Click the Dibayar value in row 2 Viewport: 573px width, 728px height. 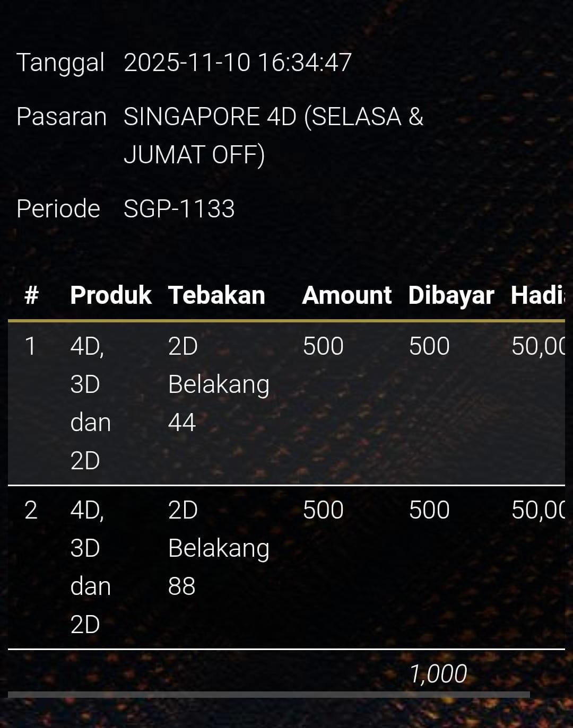point(429,510)
